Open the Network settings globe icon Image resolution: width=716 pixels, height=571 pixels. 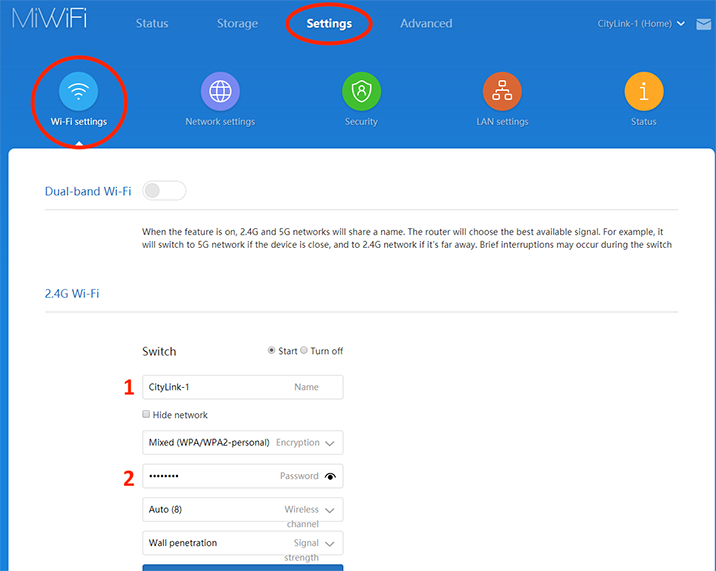point(220,91)
